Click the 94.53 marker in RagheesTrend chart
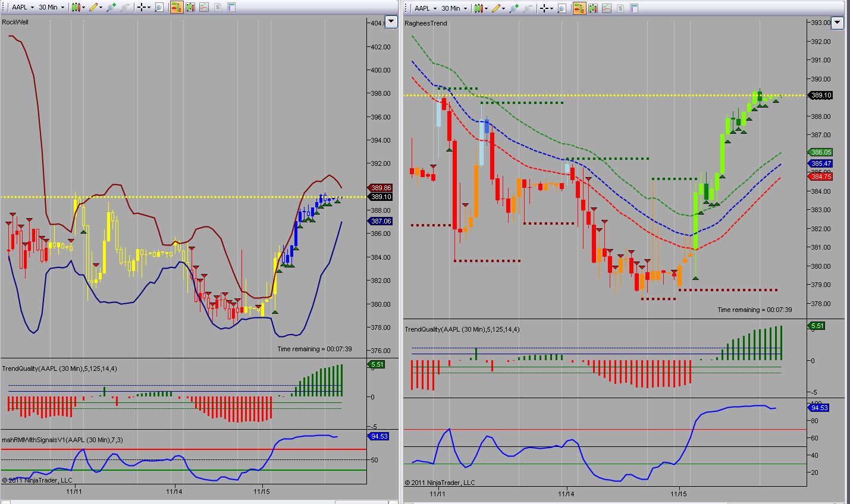The height and width of the screenshot is (504, 850). pyautogui.click(x=819, y=408)
